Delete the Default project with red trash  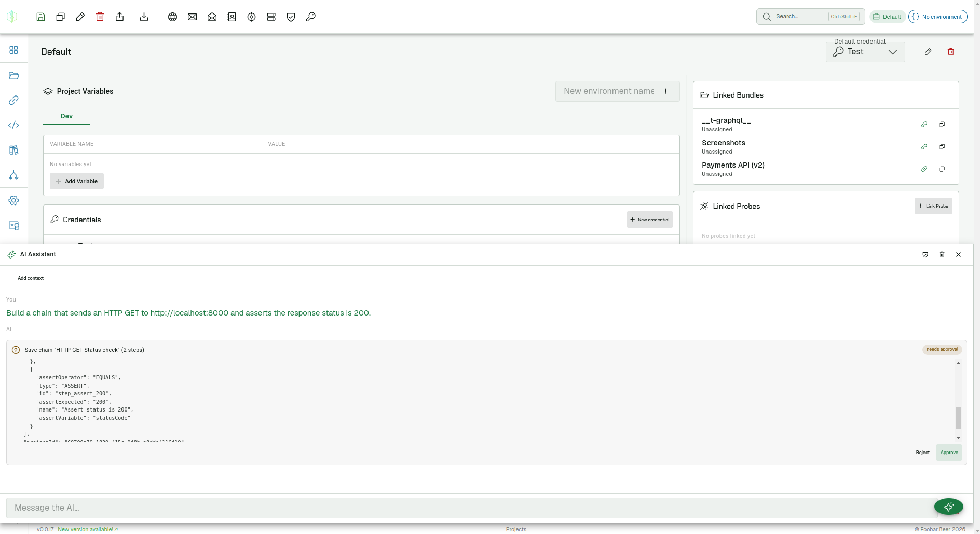click(x=951, y=52)
